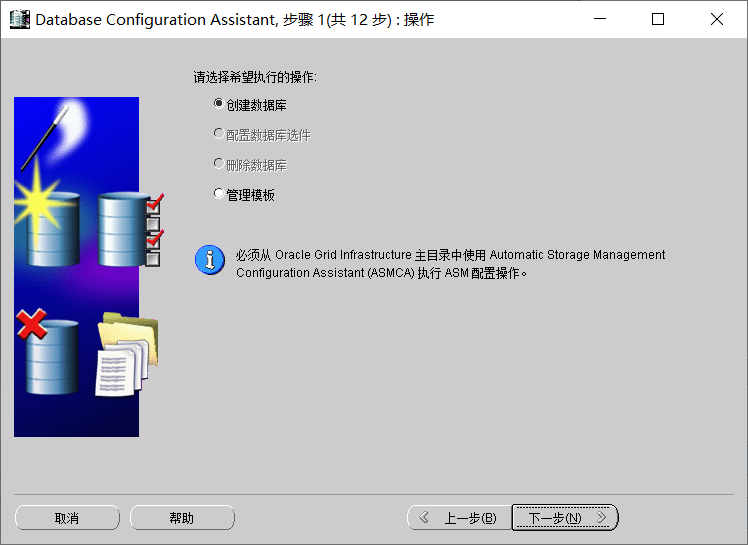This screenshot has height=545, width=748.
Task: Open help with the 帮助 button
Action: point(182,518)
